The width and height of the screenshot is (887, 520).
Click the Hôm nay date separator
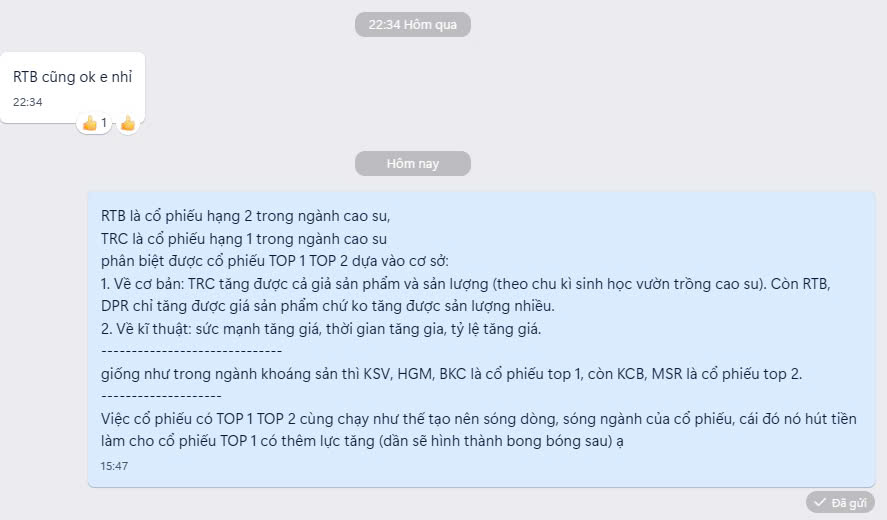(x=413, y=164)
